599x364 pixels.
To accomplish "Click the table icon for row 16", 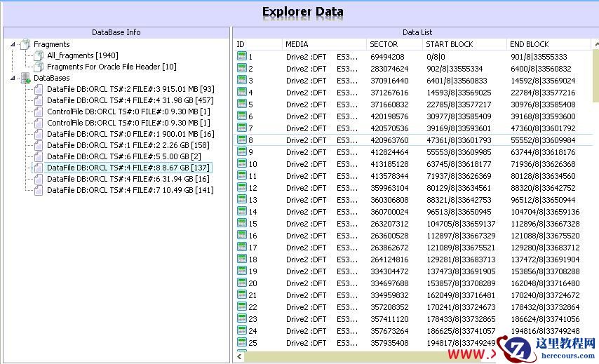I will tap(242, 235).
